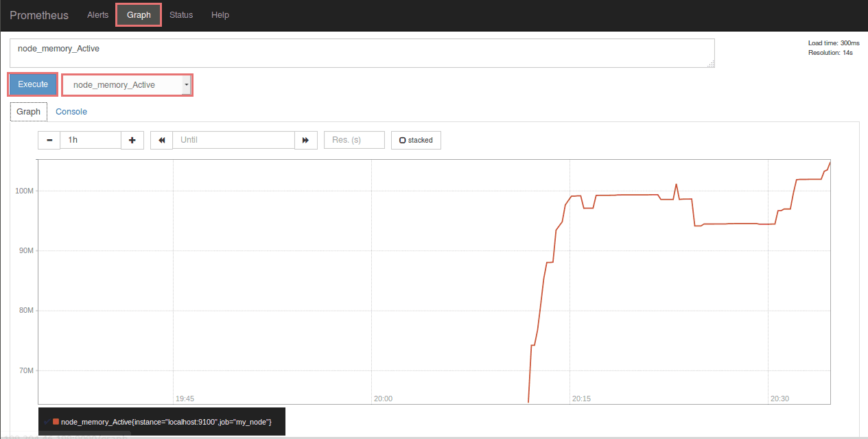868x439 pixels.
Task: Click the Res. (s) resolution field
Action: [x=354, y=140]
